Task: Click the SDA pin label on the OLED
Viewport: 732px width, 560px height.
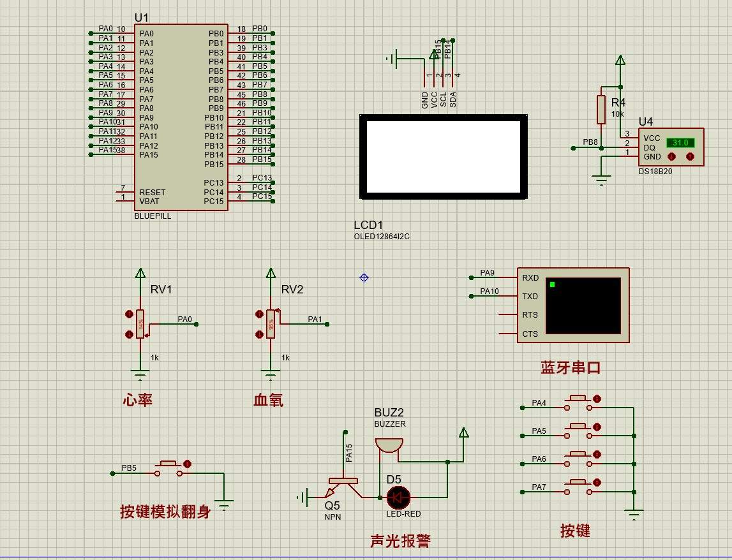Action: point(453,99)
